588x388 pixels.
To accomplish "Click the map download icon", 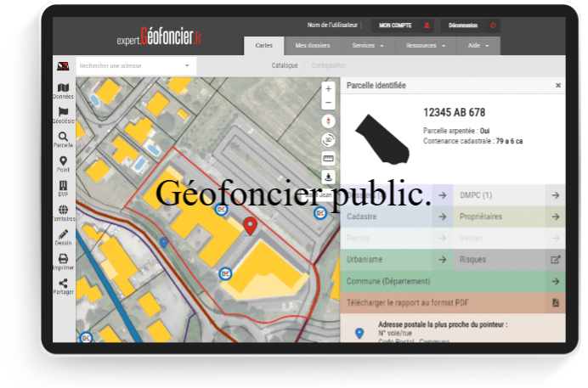I will 328,177.
